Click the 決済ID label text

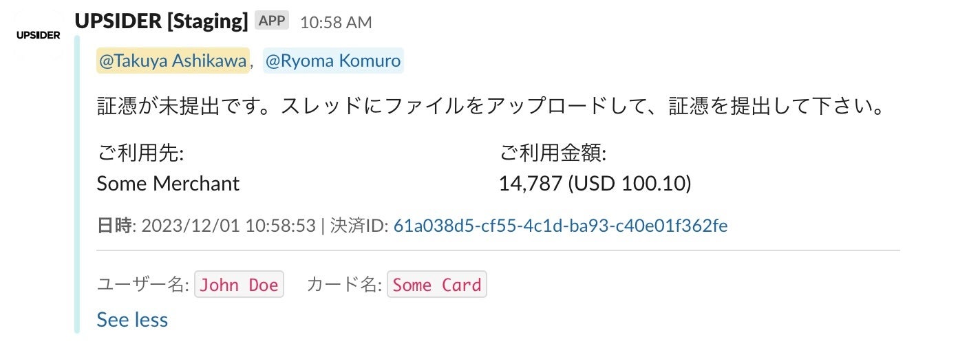359,226
